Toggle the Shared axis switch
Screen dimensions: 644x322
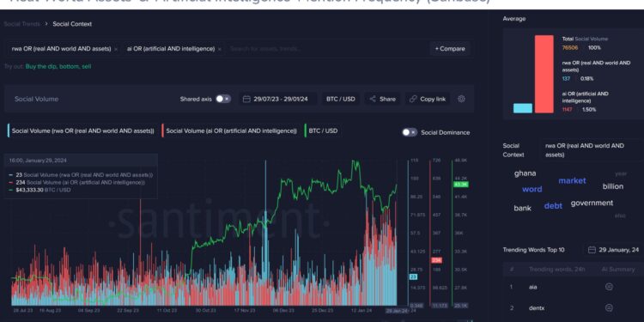pyautogui.click(x=223, y=99)
